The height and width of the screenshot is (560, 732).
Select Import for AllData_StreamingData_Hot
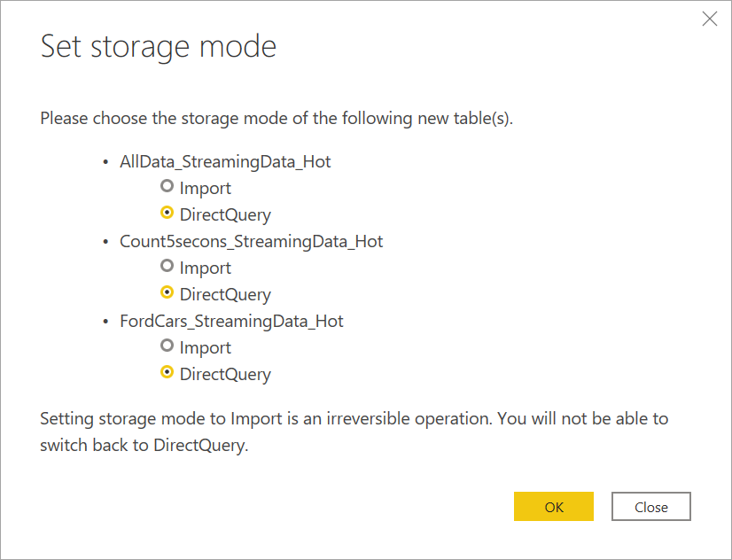(x=167, y=188)
